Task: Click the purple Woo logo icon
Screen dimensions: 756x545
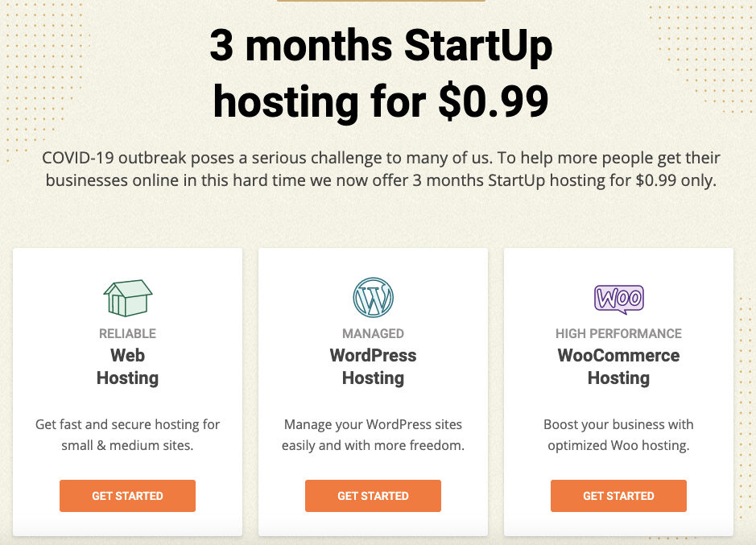Action: [618, 299]
